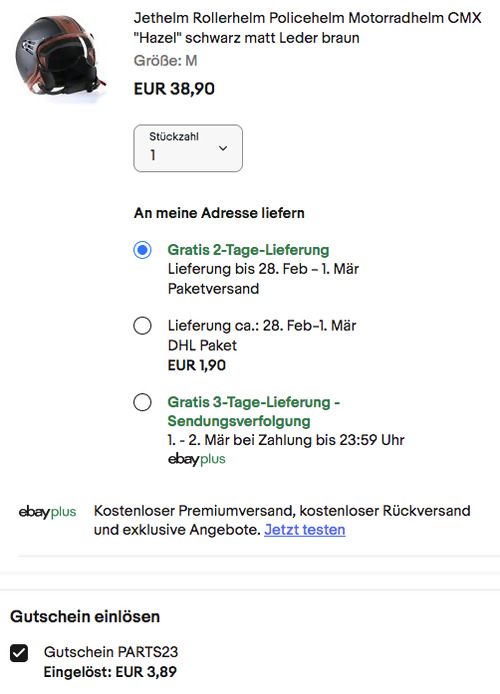Click the ebay plus logo beside Premiumversand text

pos(47,512)
